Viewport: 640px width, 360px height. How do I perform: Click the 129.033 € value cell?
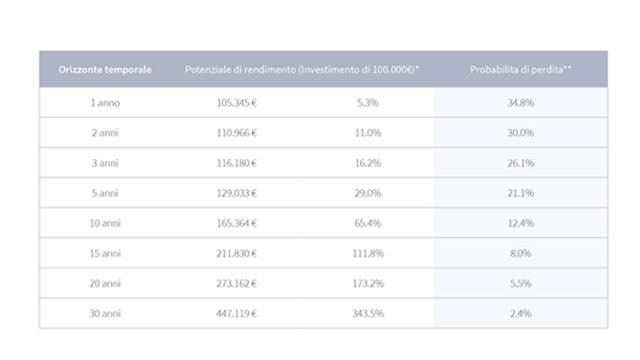click(x=236, y=193)
